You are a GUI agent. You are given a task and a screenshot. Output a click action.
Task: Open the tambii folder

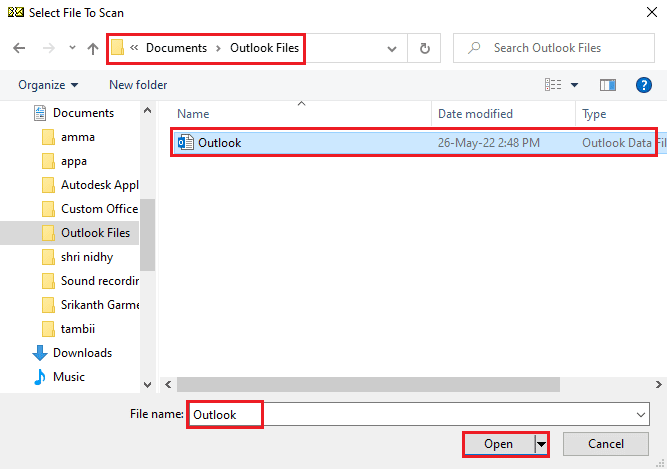click(77, 329)
